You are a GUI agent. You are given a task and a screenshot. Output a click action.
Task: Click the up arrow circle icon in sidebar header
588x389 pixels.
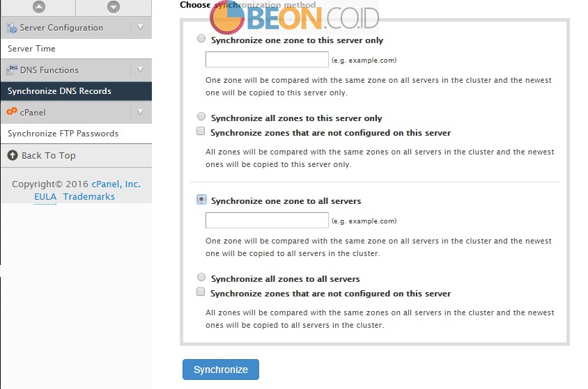[x=39, y=7]
